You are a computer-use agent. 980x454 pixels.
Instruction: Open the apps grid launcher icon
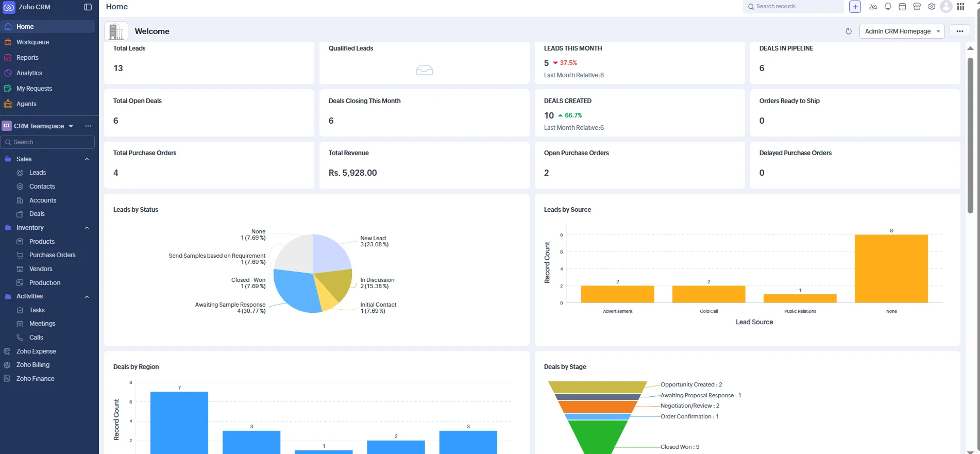(x=960, y=7)
